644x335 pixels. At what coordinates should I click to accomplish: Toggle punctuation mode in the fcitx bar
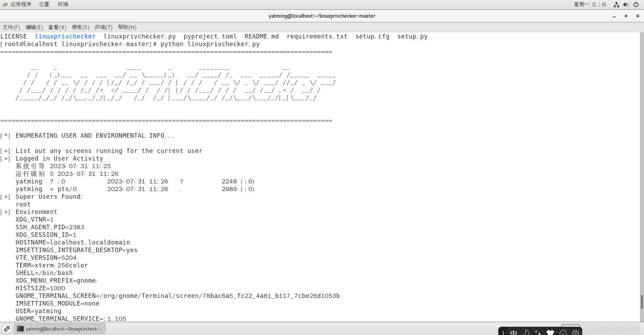point(537,332)
